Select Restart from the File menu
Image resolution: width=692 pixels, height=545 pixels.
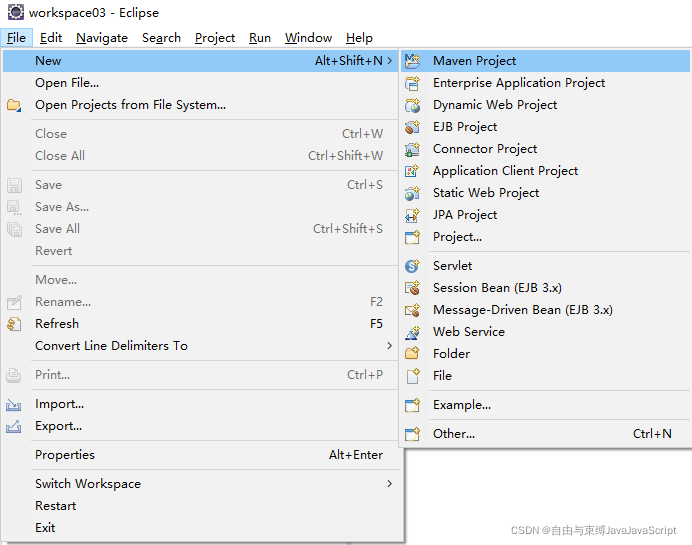tap(201, 506)
